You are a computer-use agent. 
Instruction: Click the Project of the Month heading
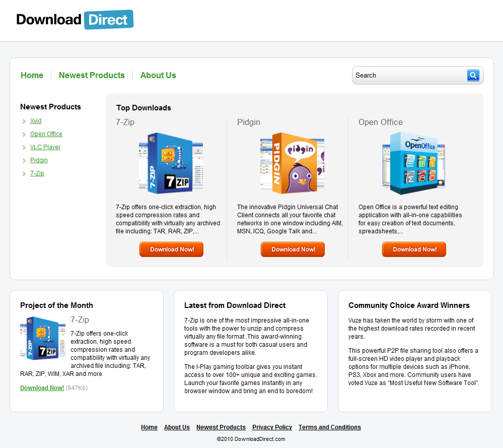pyautogui.click(x=56, y=305)
